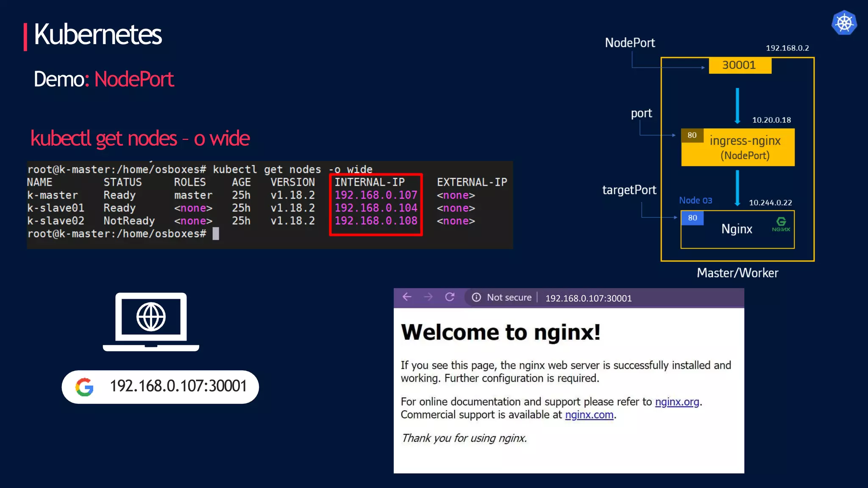The image size is (868, 488).
Task: Click the browser address 192.168.0.107:30001
Action: tap(588, 298)
